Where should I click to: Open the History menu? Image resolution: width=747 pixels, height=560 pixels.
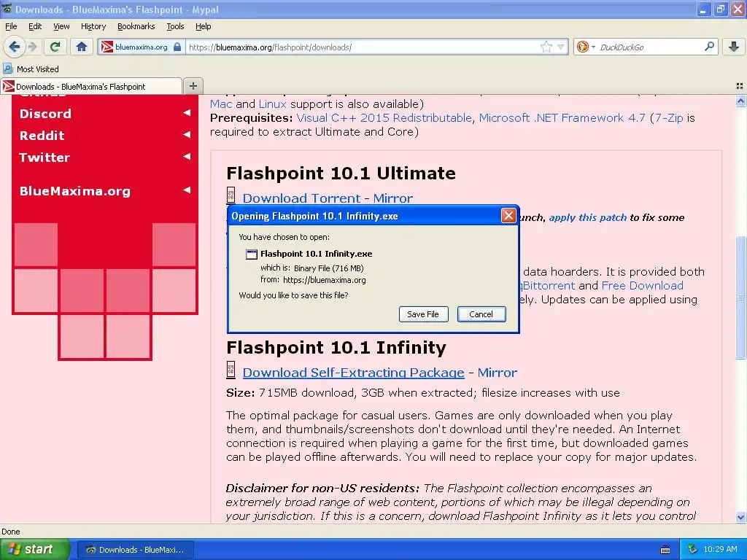coord(93,26)
